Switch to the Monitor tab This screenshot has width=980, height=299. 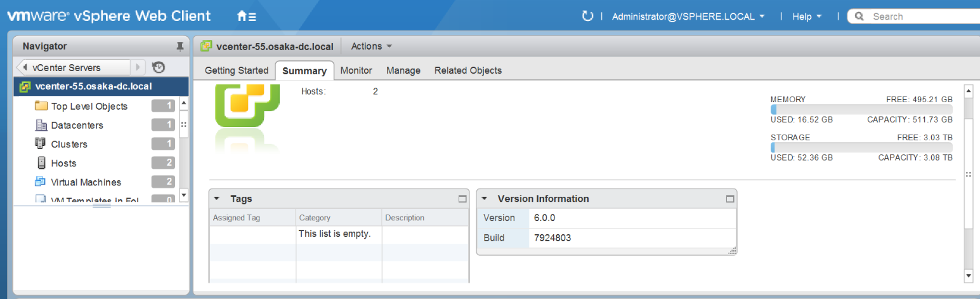(x=356, y=70)
